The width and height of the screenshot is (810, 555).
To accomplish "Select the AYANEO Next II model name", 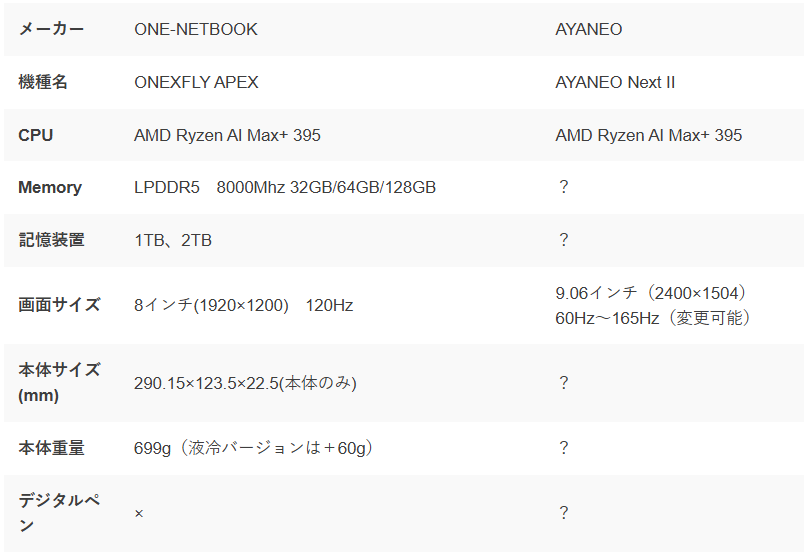I will tap(615, 82).
